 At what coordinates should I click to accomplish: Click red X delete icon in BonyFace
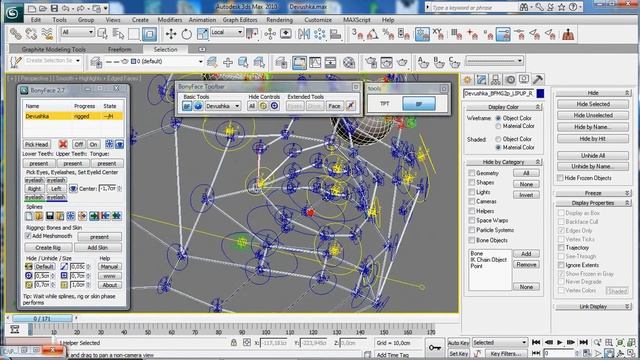63,144
